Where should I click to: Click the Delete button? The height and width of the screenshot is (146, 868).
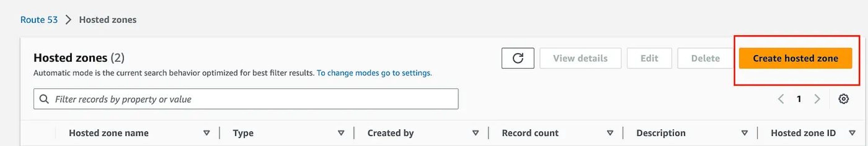click(705, 58)
